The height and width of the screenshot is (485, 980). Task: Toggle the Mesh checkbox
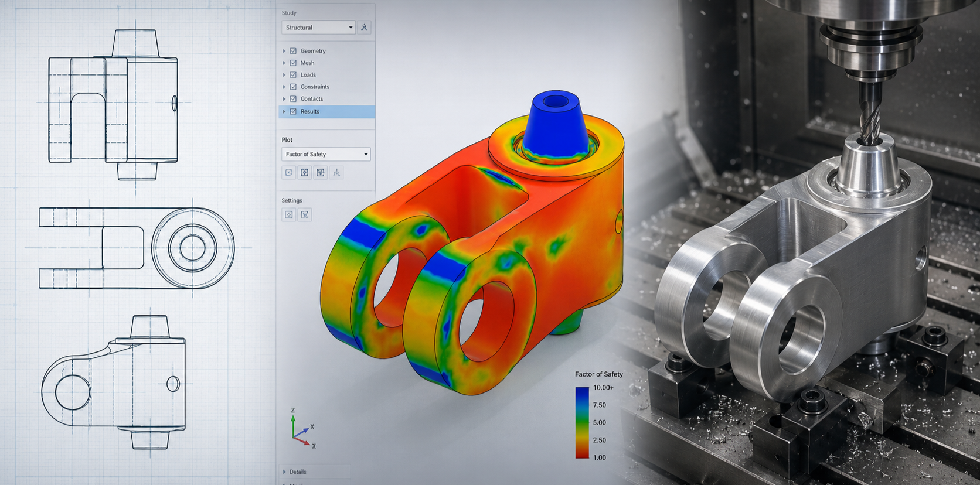[x=294, y=63]
